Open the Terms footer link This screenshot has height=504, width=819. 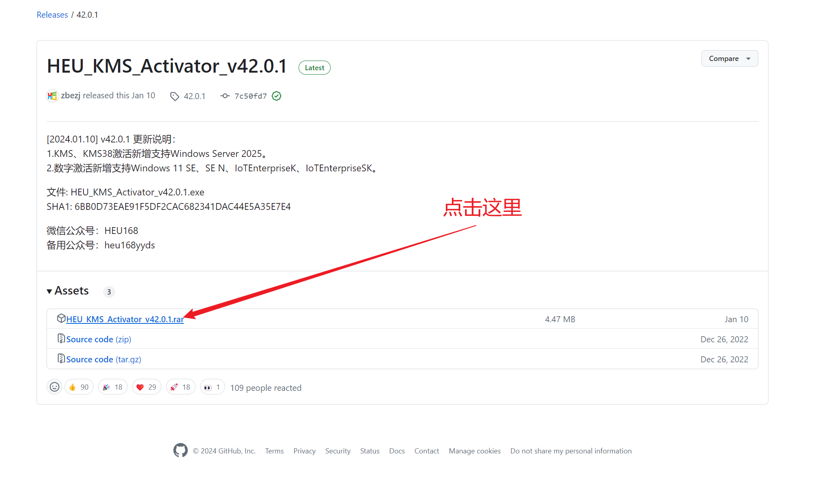point(274,451)
